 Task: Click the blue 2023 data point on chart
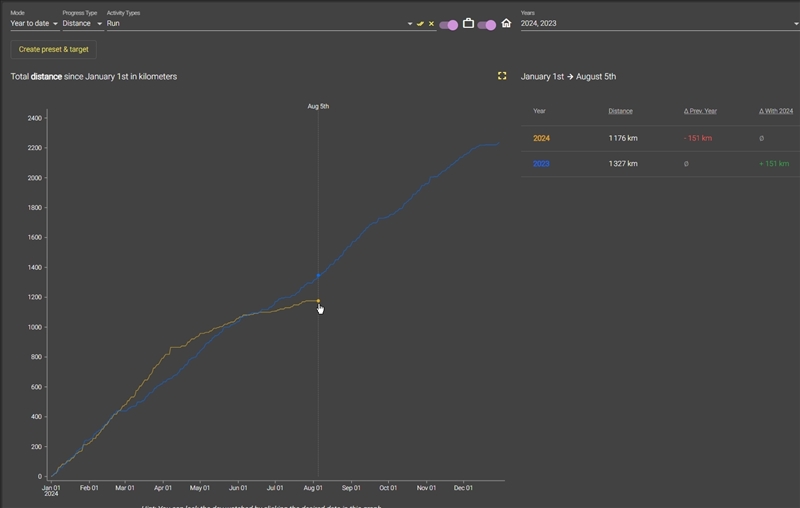click(318, 275)
